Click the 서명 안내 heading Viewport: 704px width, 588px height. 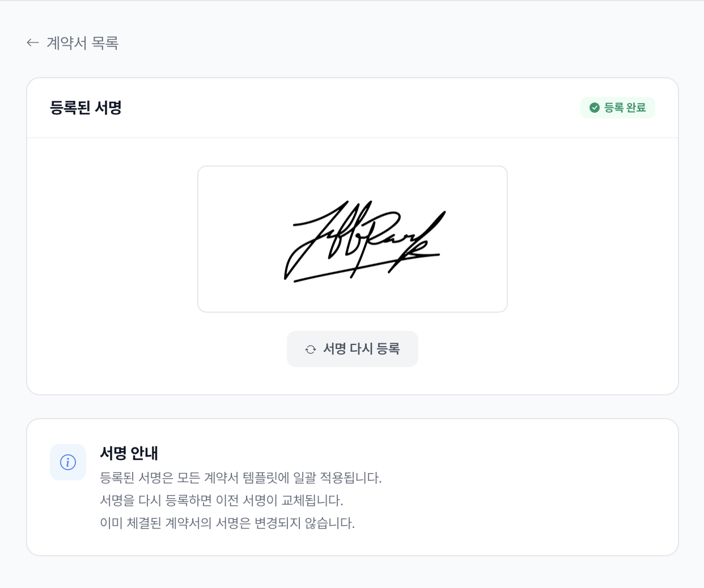pyautogui.click(x=129, y=454)
